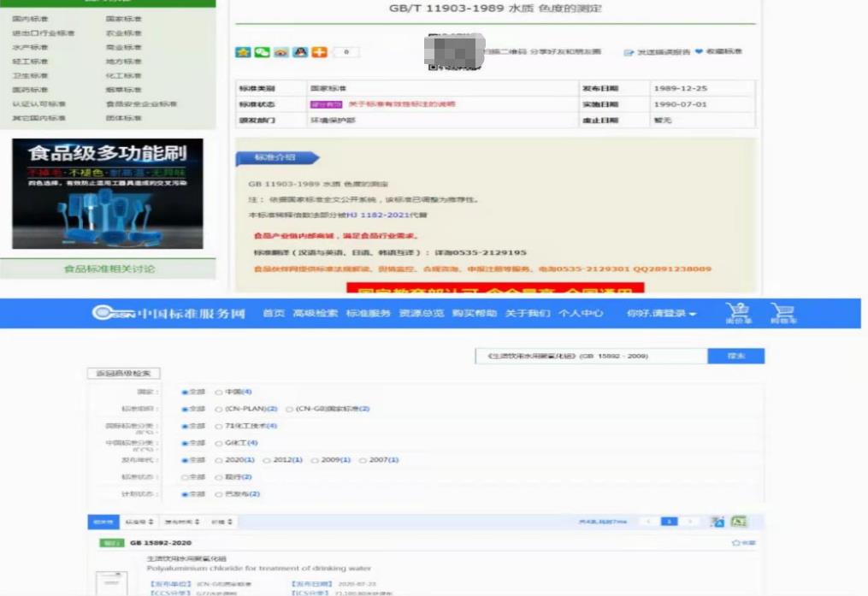868x596 pixels.
Task: Click the food-grade brush advertisement banner
Action: click(108, 193)
